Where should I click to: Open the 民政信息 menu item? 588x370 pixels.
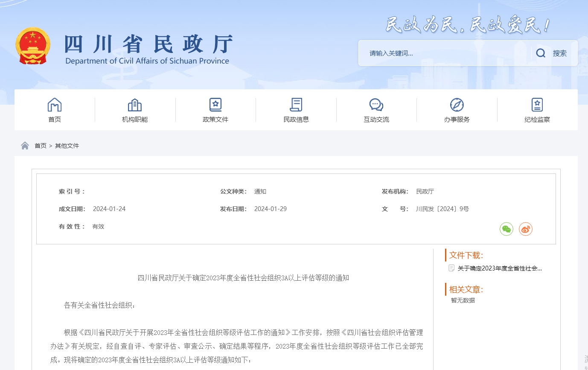[296, 120]
